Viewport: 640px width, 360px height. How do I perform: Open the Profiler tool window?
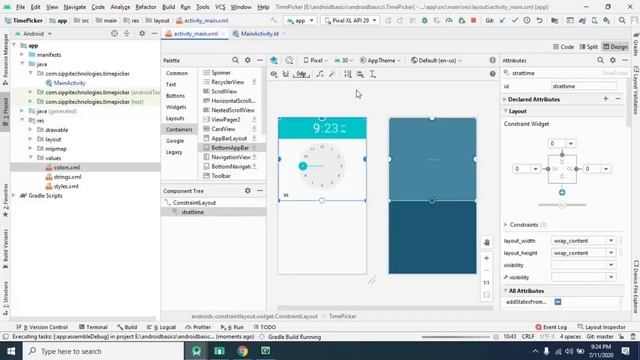pos(198,327)
